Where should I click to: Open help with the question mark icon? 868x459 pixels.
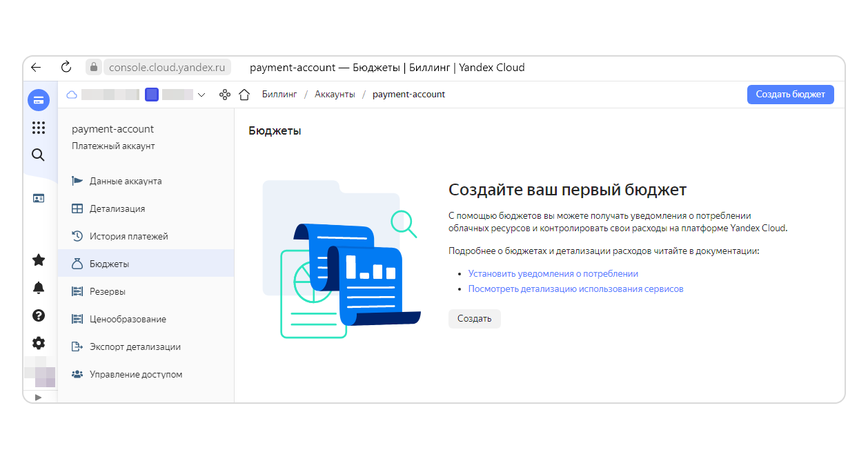coord(39,315)
